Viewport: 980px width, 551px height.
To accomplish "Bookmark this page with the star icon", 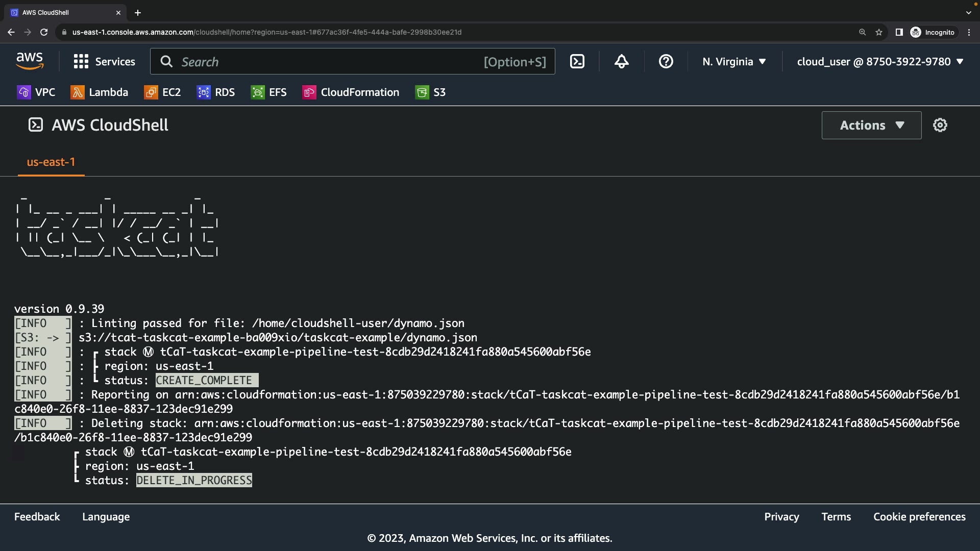I will coord(879,32).
